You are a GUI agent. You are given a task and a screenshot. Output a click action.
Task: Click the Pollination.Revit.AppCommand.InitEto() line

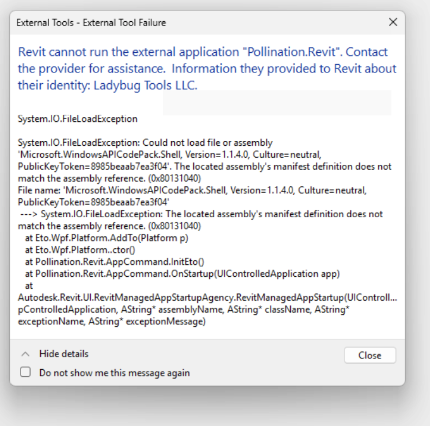coord(114,262)
